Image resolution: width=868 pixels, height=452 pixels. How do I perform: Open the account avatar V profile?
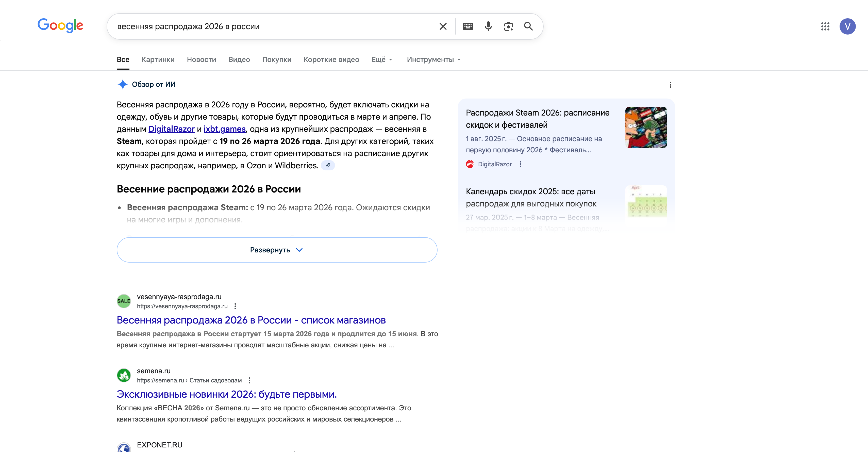(x=847, y=26)
